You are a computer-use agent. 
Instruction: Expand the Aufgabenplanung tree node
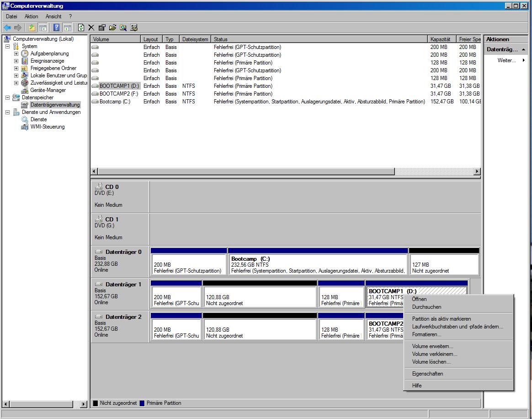pos(16,54)
